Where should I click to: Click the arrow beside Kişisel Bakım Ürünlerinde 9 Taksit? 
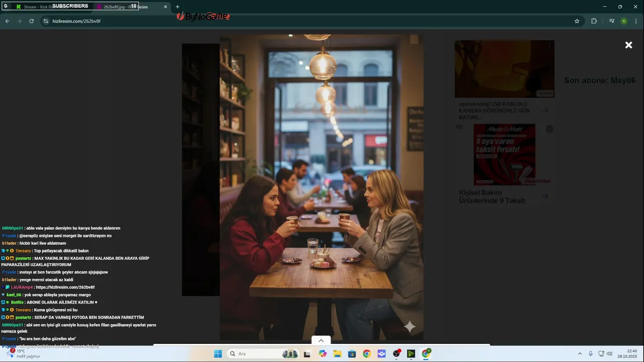(x=545, y=197)
